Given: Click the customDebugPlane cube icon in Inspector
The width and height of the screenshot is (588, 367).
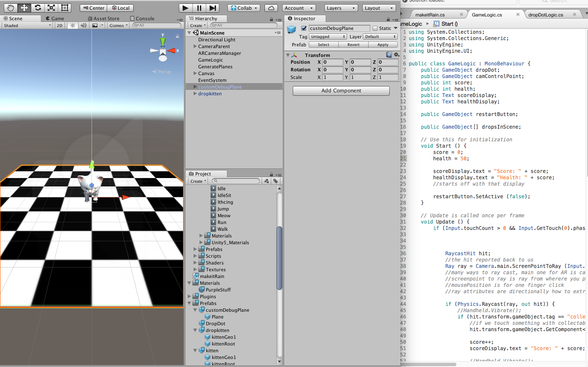Looking at the screenshot, I should (x=291, y=30).
